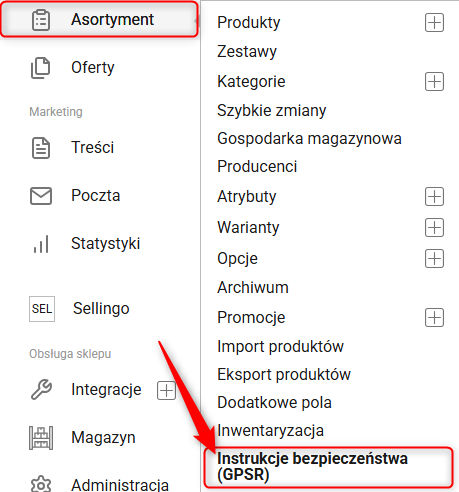459x492 pixels.
Task: Click the Oferty documents icon
Action: pos(41,68)
